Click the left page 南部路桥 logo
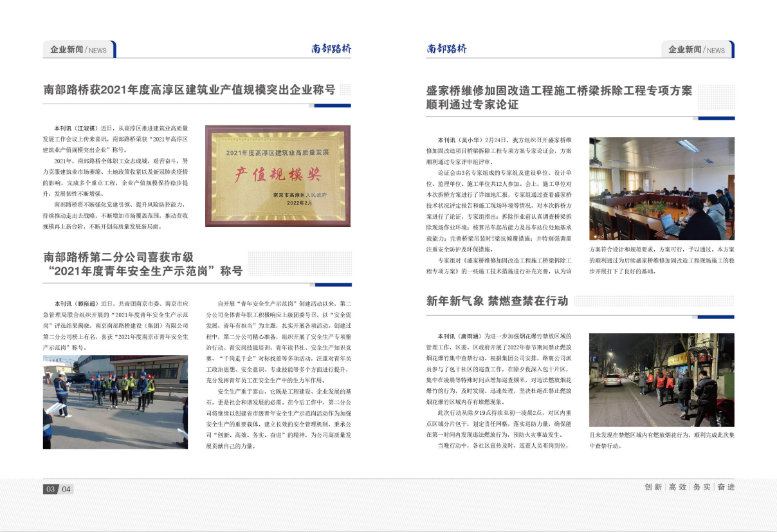The width and height of the screenshot is (777, 532). tap(331, 49)
